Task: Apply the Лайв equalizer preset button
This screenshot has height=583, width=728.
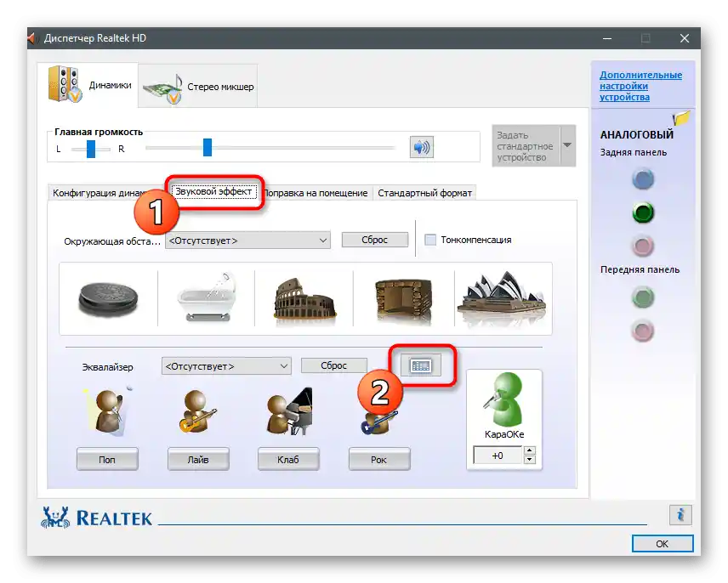Action: pyautogui.click(x=198, y=459)
